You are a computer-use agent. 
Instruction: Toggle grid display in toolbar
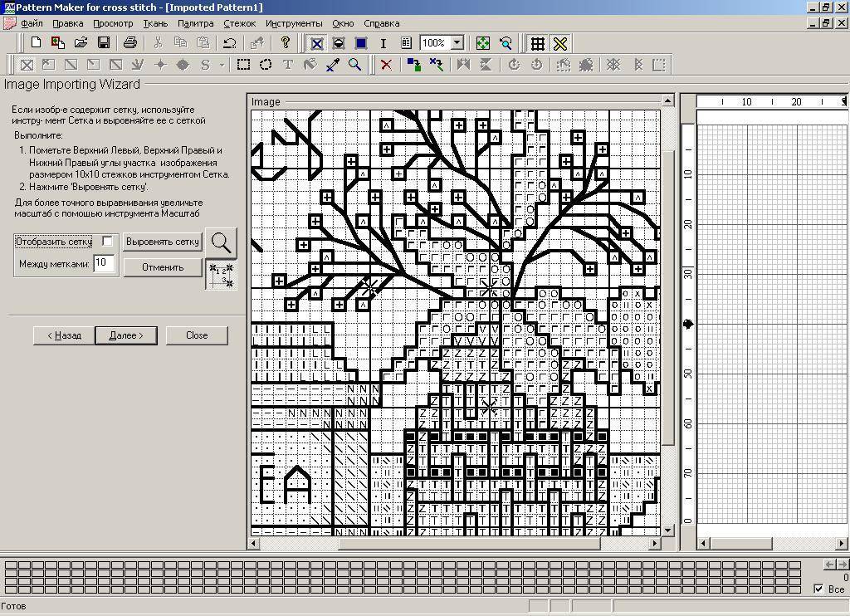[x=537, y=43]
